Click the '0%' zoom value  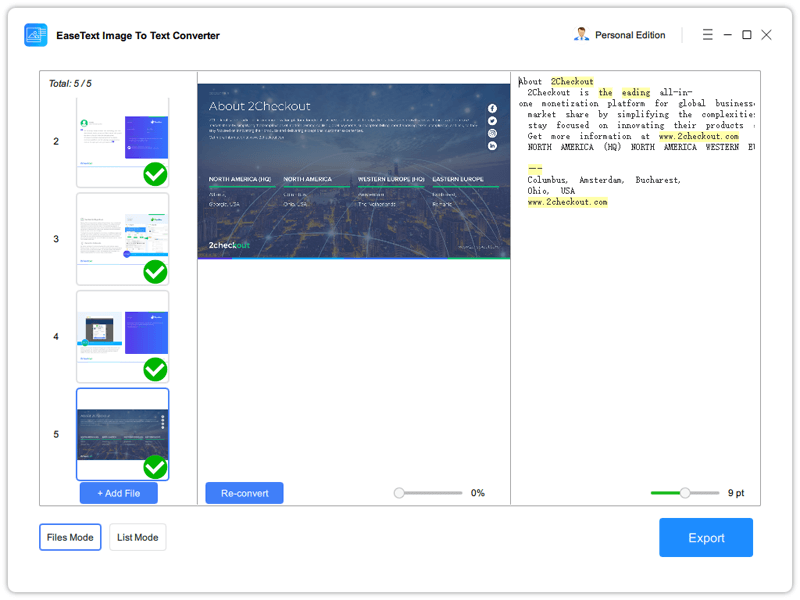(x=478, y=493)
